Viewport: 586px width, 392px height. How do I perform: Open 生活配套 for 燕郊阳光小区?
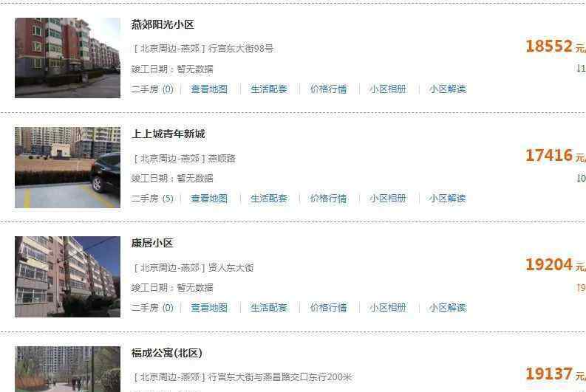point(269,89)
